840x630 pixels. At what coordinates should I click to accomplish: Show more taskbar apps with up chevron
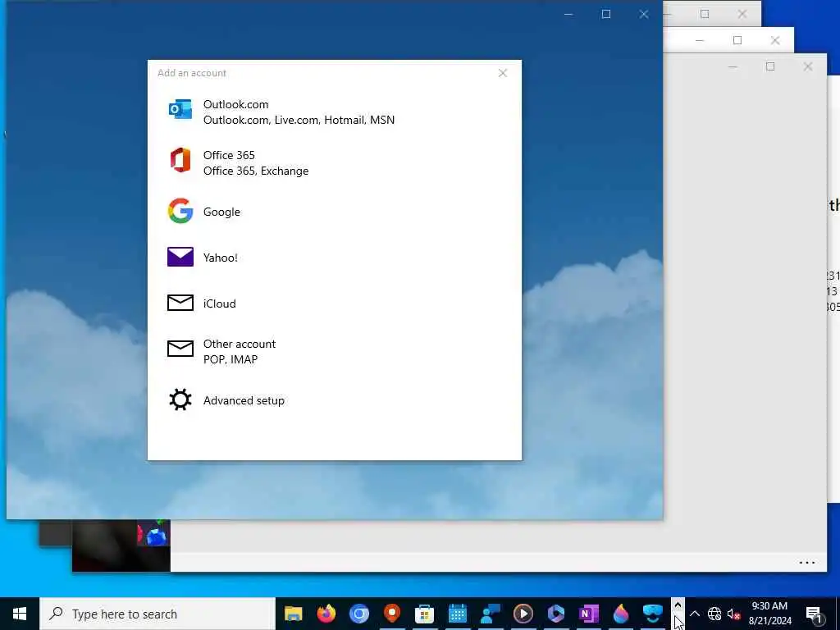[x=677, y=605]
